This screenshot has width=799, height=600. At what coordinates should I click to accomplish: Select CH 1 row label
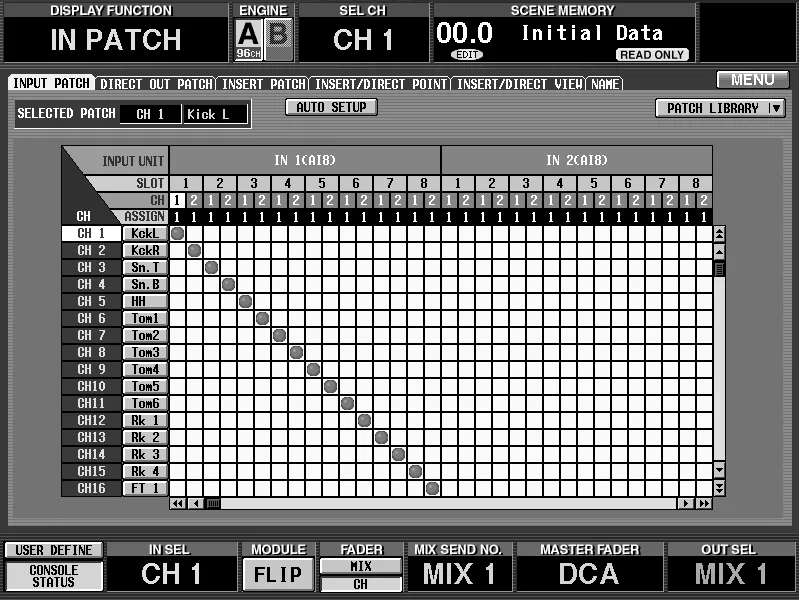91,233
